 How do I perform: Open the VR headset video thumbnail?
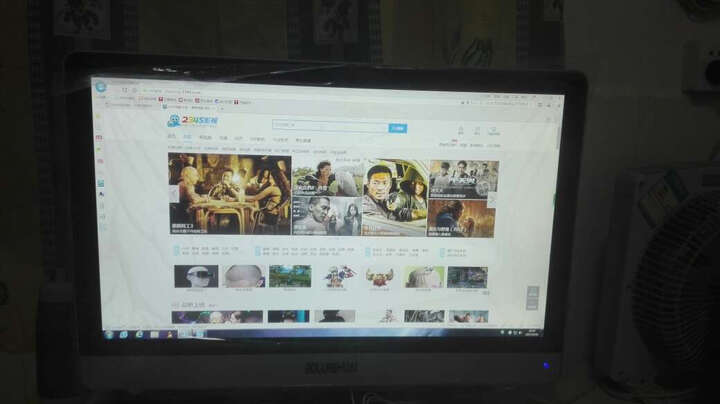pos(196,277)
